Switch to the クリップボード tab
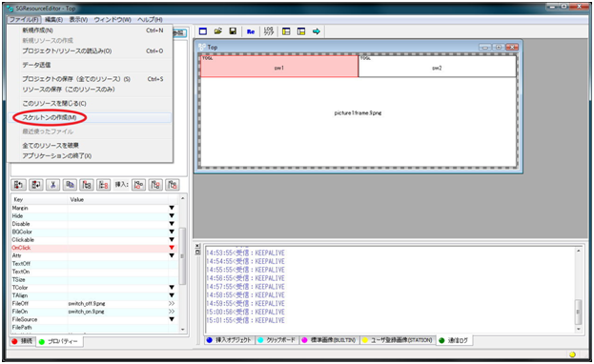The width and height of the screenshot is (594, 364). coord(277,340)
